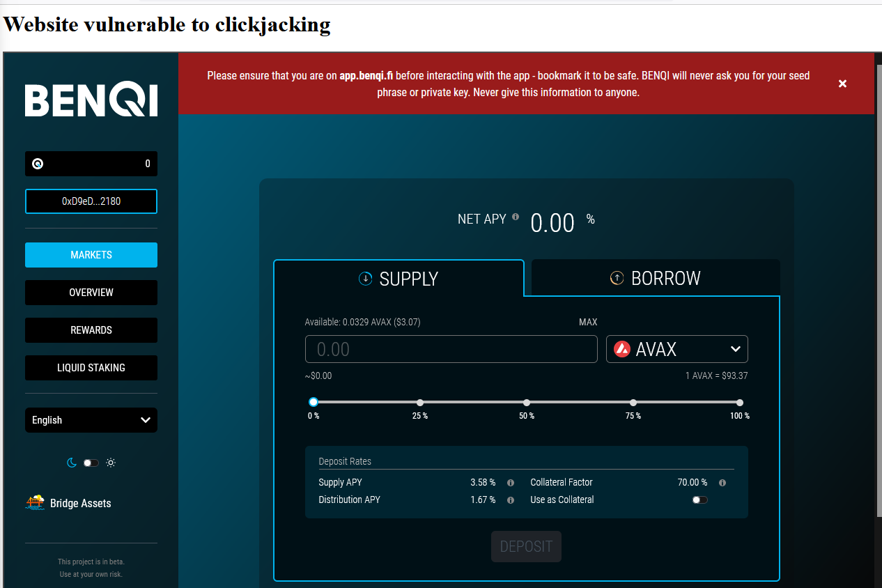Click the info icon beside Collateral Factor

pos(722,483)
